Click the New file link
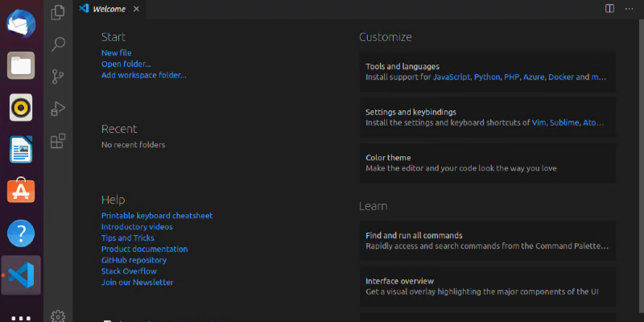The height and width of the screenshot is (322, 644). click(x=116, y=53)
